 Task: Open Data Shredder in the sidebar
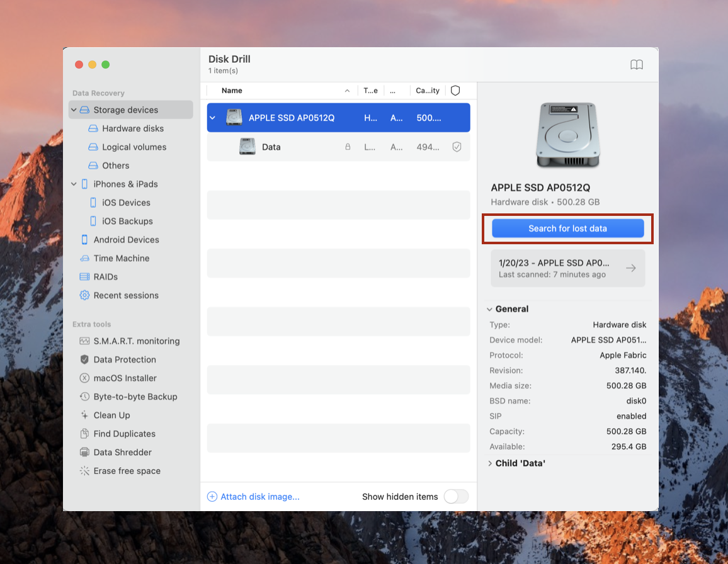[123, 453]
